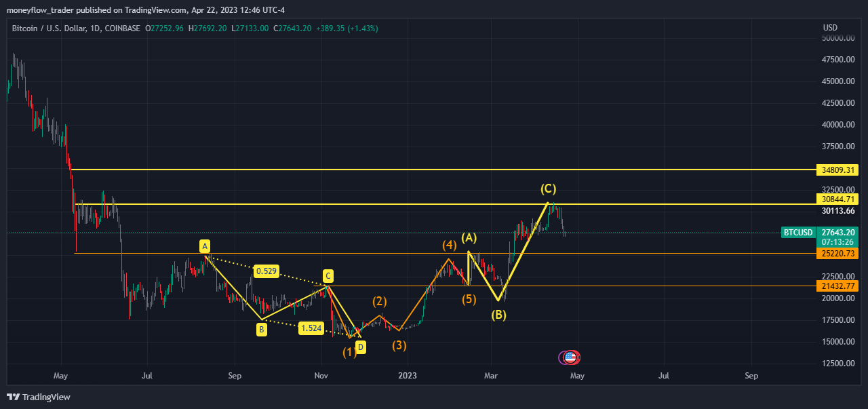The width and height of the screenshot is (868, 409).
Task: Click the change value '+389.35 (+1.43%)'
Action: pos(347,28)
